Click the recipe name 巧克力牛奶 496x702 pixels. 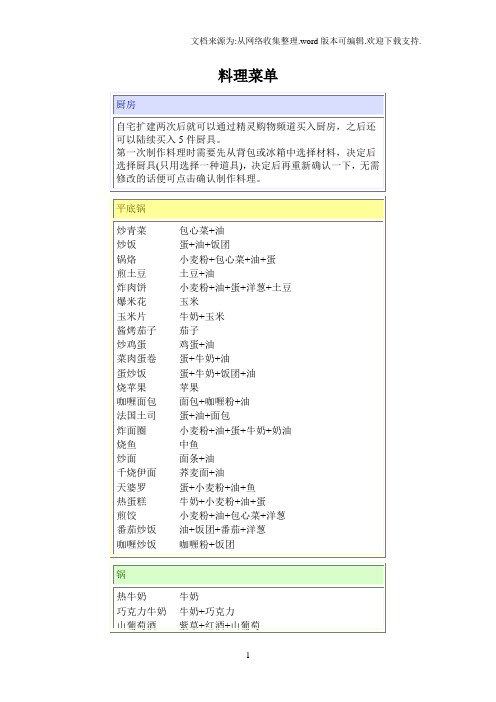click(141, 612)
